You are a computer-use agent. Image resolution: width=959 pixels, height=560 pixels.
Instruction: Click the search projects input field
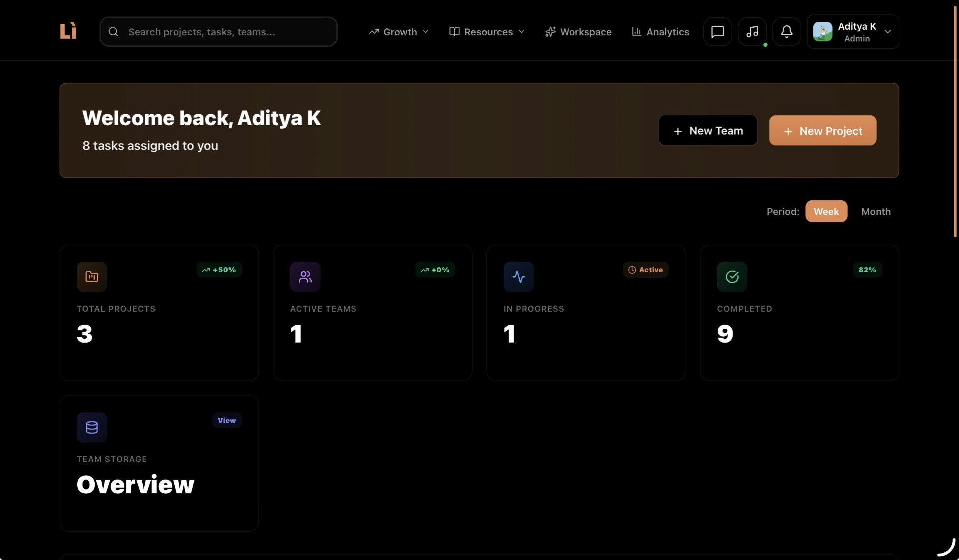point(218,31)
